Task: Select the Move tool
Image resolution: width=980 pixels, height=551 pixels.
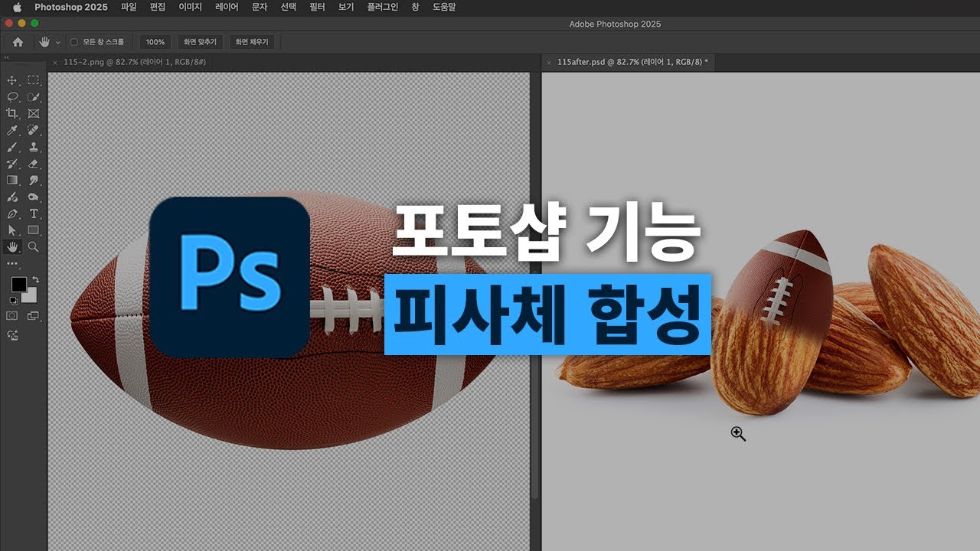Action: (12, 80)
